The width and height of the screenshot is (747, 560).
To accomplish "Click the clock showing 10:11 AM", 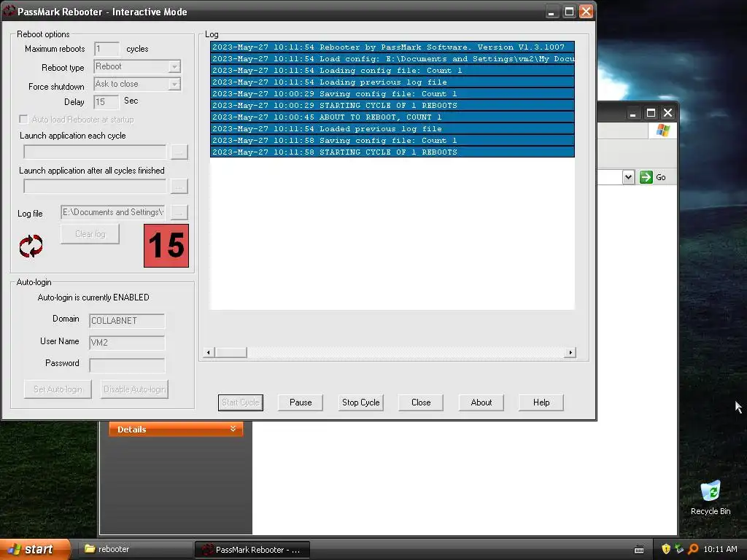I will point(720,549).
